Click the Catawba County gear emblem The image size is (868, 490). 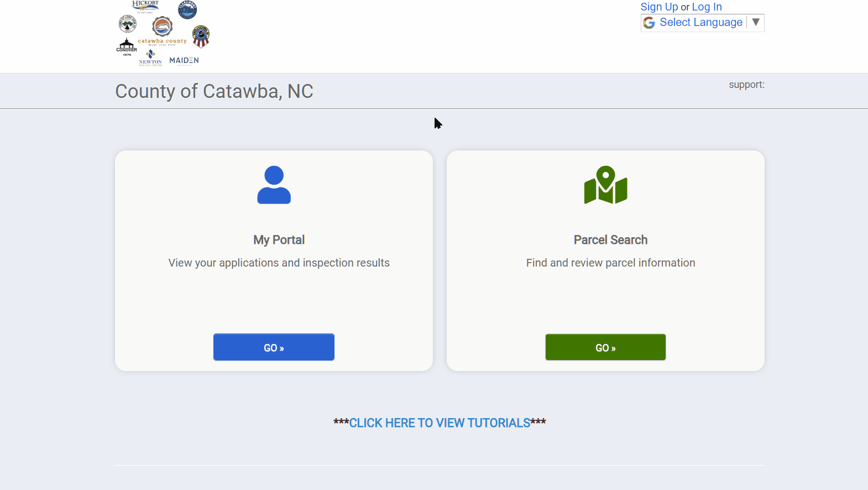pos(163,26)
